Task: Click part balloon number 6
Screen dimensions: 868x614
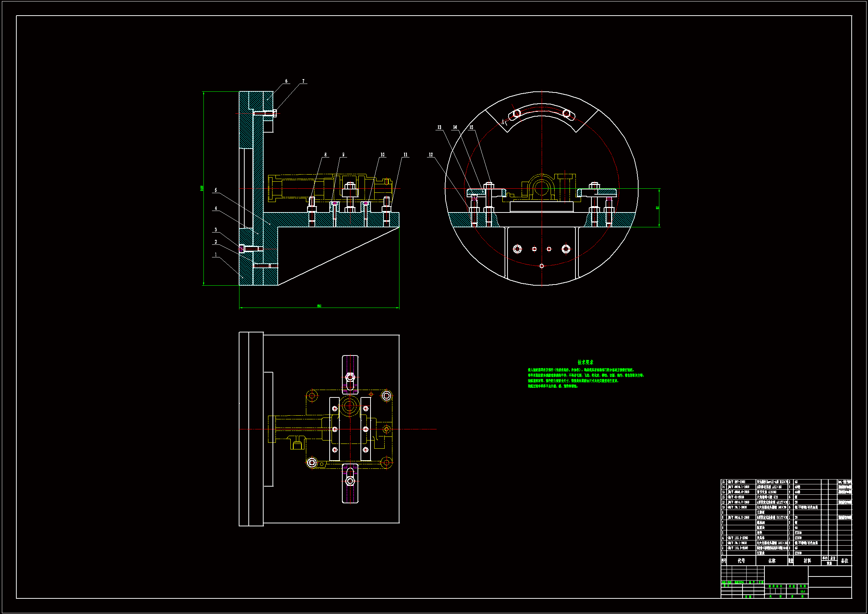Action: [x=286, y=81]
